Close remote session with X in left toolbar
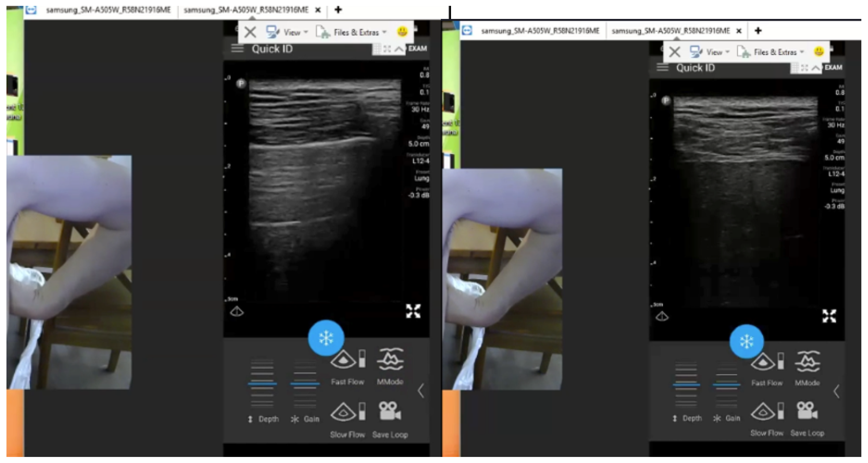Screen dimensions: 868x463 click(250, 32)
